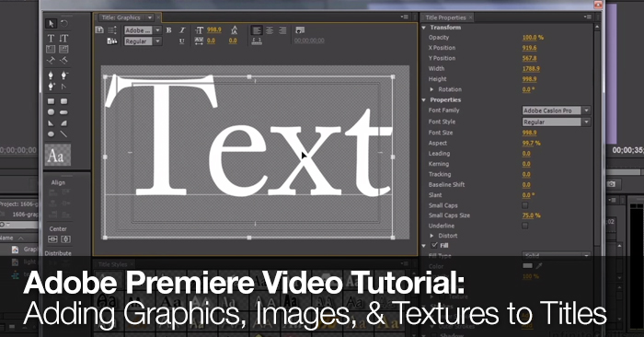Select the Rectangle shape tool
Image resolution: width=644 pixels, height=337 pixels.
[x=51, y=101]
